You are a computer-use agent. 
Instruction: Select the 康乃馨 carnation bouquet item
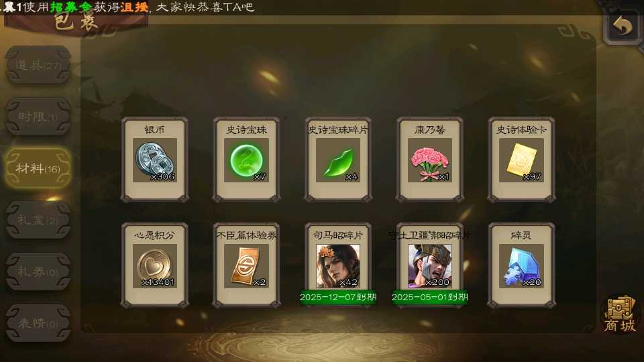(x=429, y=160)
